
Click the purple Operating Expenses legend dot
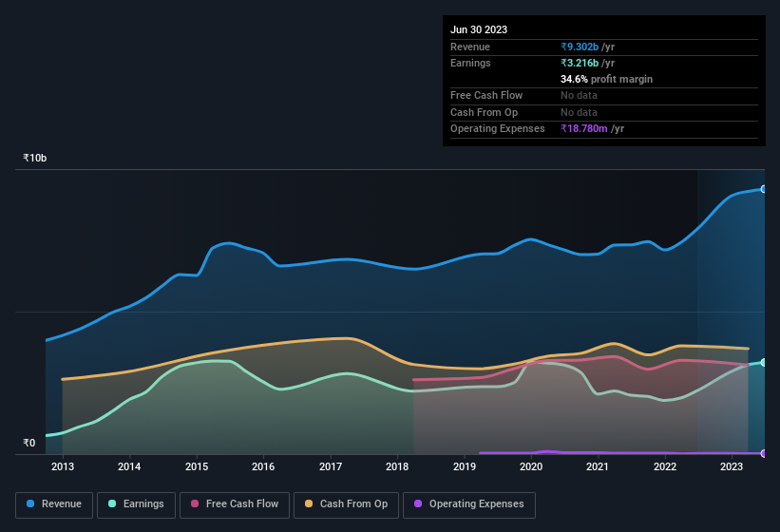click(x=419, y=503)
